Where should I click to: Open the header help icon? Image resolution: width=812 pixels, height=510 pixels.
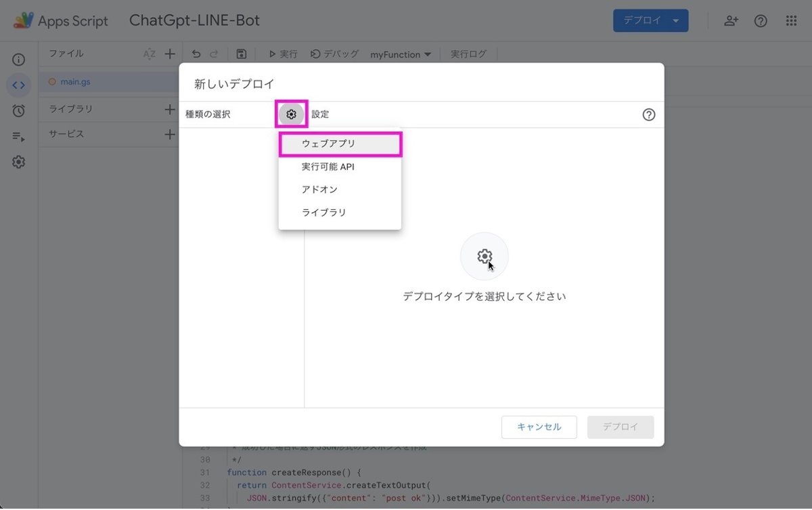761,21
